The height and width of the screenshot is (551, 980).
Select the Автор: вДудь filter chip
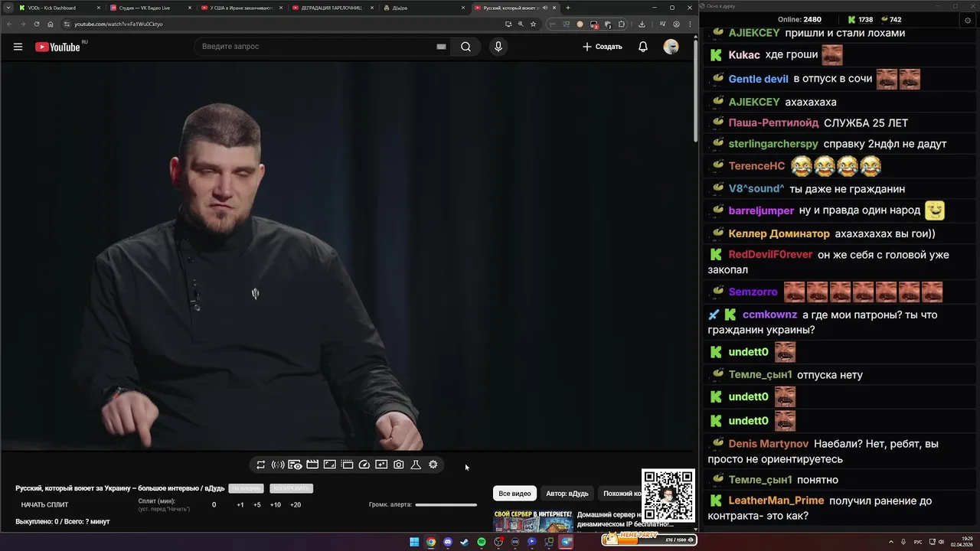pos(567,494)
